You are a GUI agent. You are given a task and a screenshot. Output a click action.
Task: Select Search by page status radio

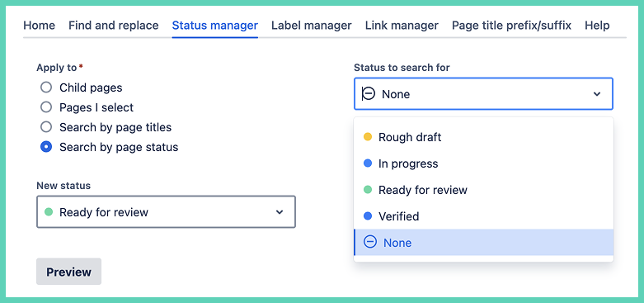[46, 147]
